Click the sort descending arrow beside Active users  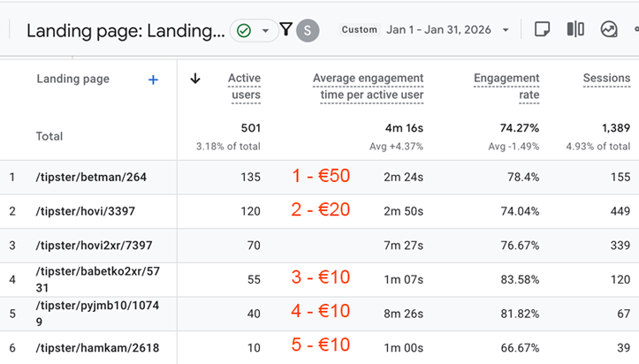(x=195, y=79)
